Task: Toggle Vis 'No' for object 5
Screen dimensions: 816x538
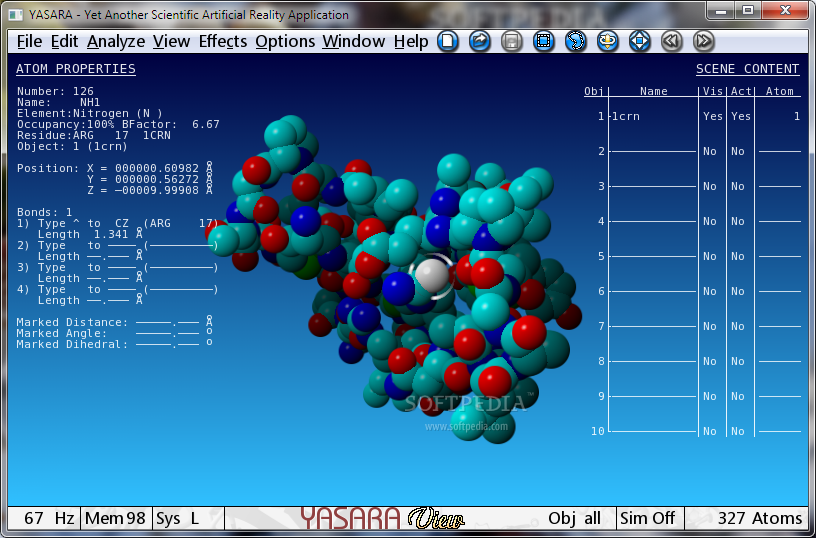Action: tap(710, 257)
